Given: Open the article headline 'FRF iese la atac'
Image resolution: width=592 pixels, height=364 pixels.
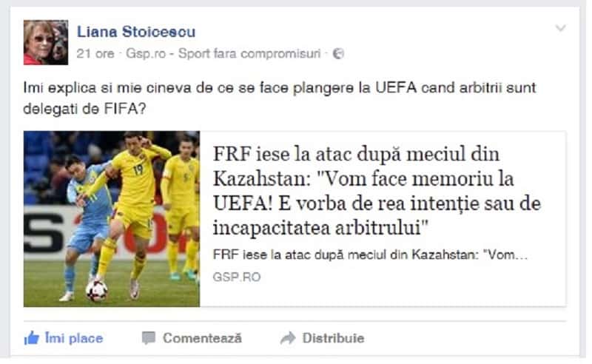Looking at the screenshot, I should coord(377,191).
